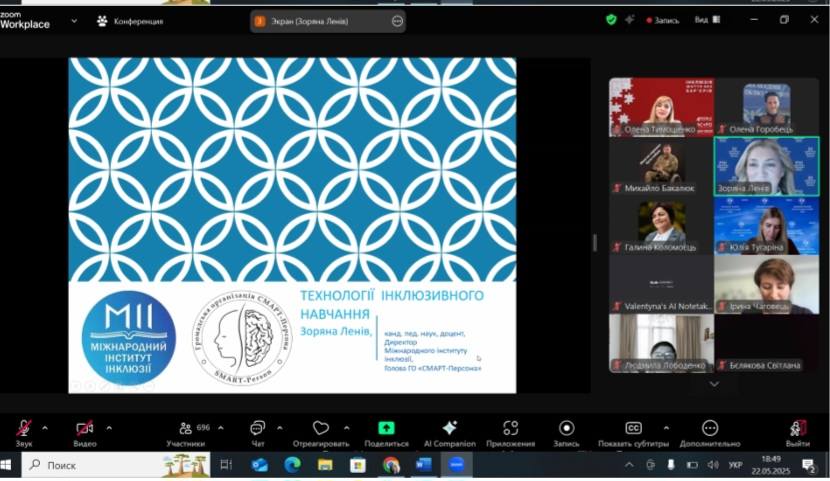This screenshot has width=830, height=481.
Task: Click the reactions heart icon (Отреагировать)
Action: 320,429
